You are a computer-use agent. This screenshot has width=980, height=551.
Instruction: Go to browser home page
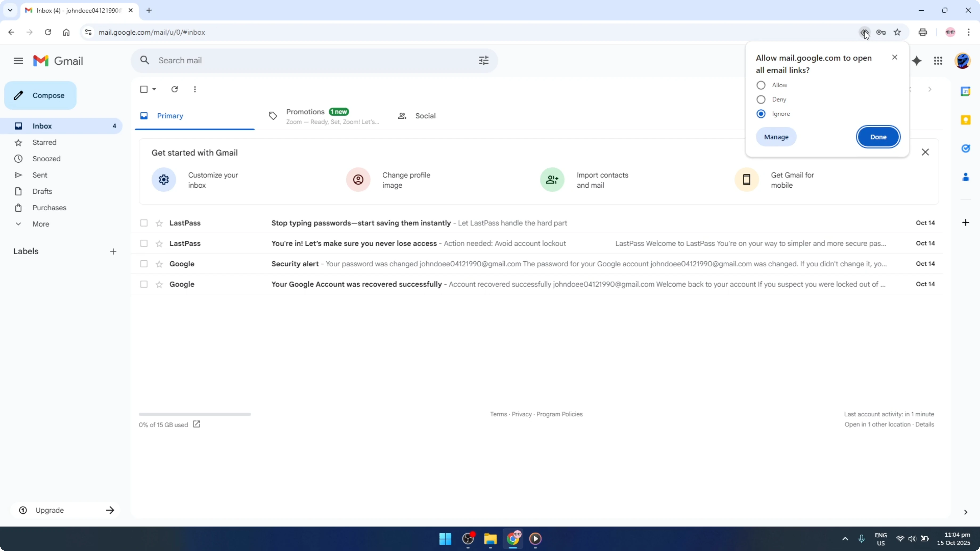(66, 32)
